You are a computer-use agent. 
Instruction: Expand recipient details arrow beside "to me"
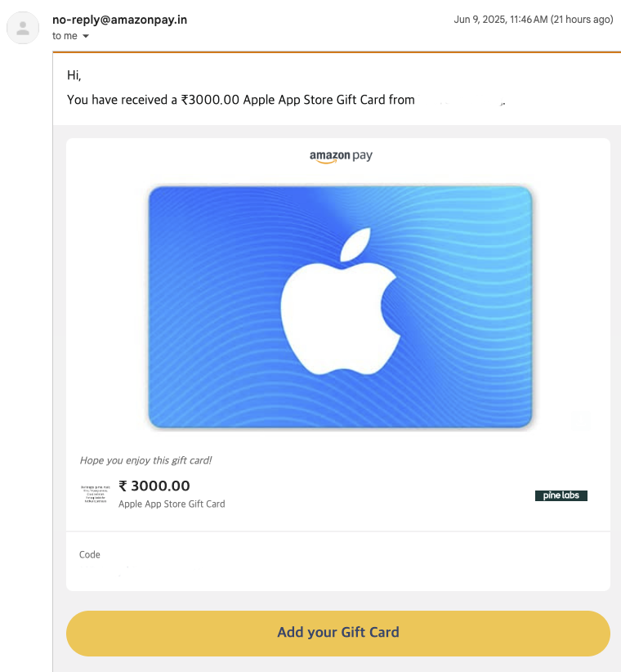pyautogui.click(x=86, y=37)
